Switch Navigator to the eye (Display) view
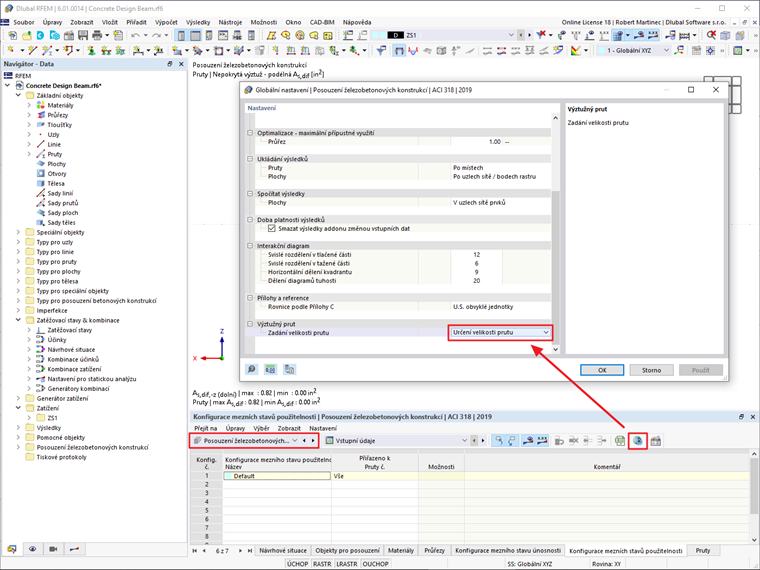 pyautogui.click(x=32, y=549)
